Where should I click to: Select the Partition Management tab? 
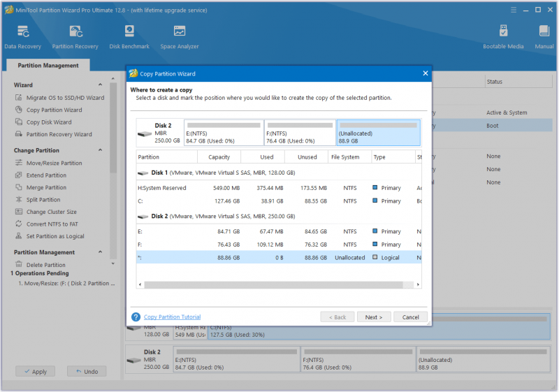click(48, 66)
